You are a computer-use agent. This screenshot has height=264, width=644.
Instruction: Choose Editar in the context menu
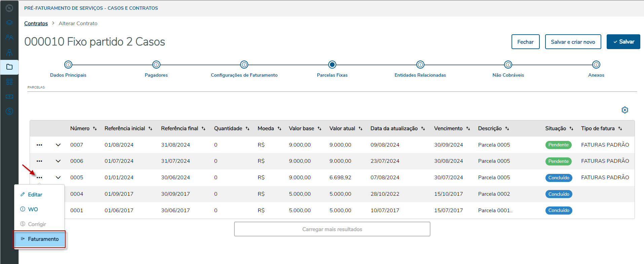[39, 194]
